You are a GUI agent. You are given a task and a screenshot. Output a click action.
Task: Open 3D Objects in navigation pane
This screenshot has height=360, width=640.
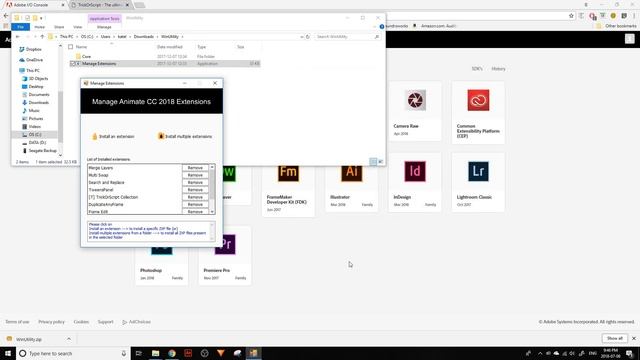pyautogui.click(x=38, y=78)
